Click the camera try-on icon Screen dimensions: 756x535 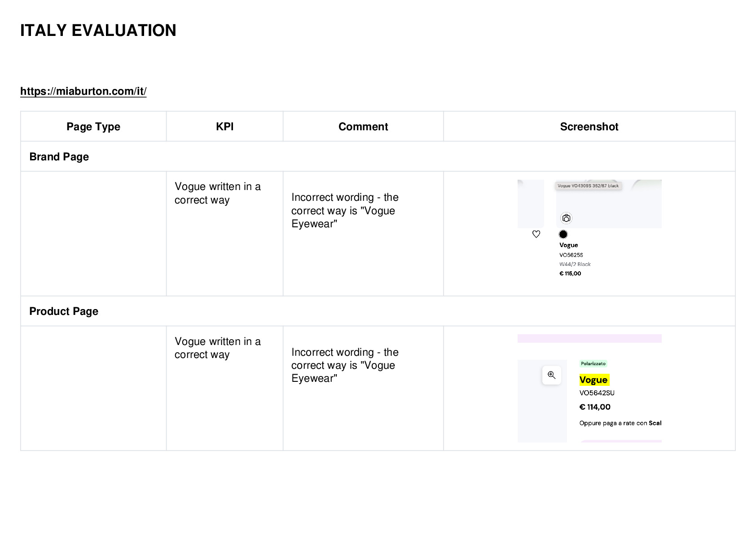[567, 218]
